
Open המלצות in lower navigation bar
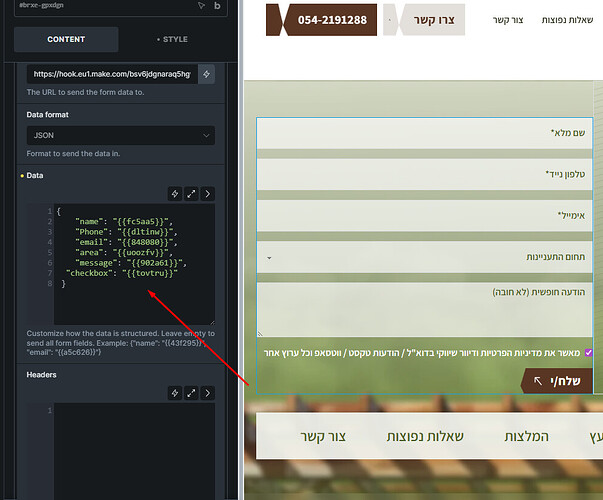coord(526,437)
